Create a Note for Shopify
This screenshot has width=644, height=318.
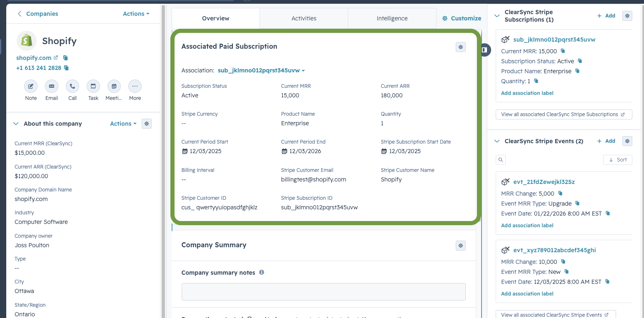click(31, 87)
